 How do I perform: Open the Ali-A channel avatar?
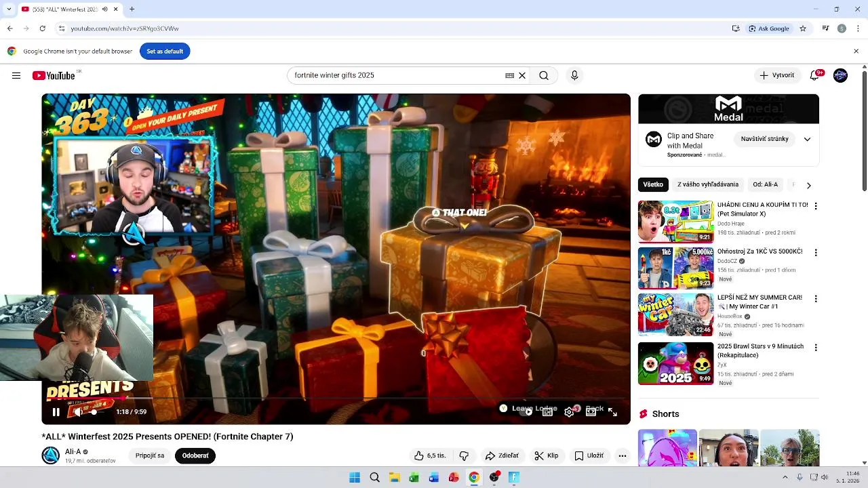point(51,455)
